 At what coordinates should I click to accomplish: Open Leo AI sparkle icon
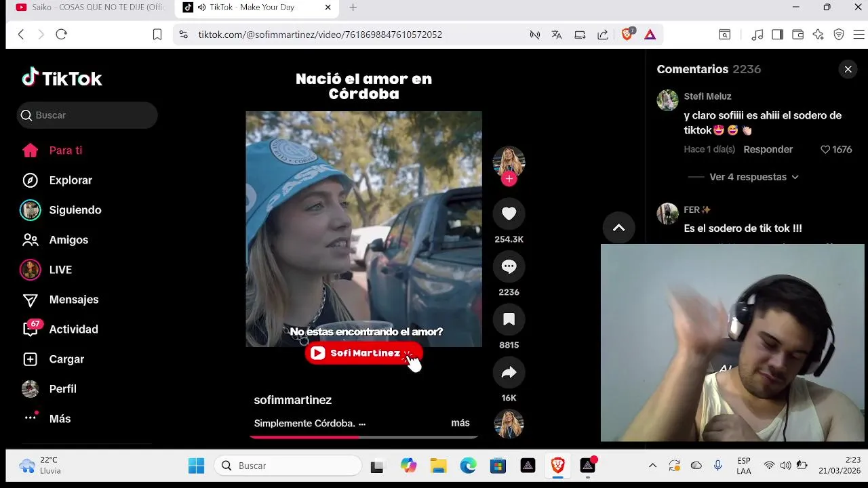click(818, 35)
